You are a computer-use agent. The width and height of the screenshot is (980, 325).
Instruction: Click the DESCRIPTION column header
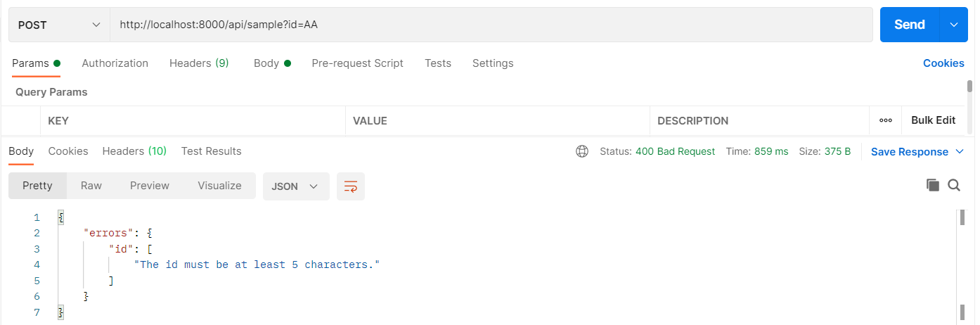693,121
